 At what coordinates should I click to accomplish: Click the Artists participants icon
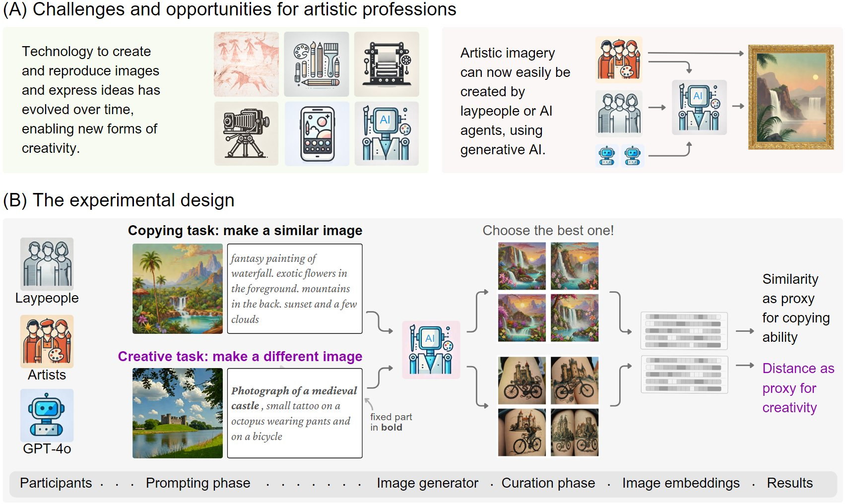47,341
